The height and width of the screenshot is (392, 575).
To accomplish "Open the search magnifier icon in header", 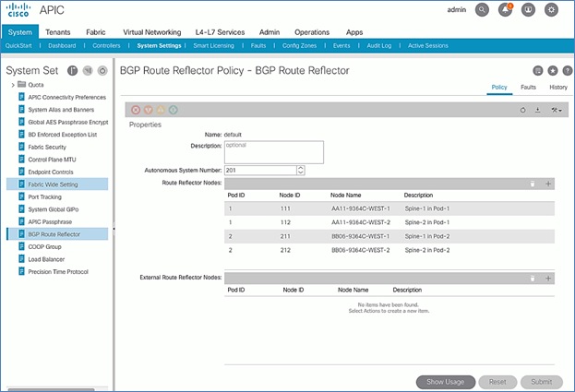I will coord(482,10).
